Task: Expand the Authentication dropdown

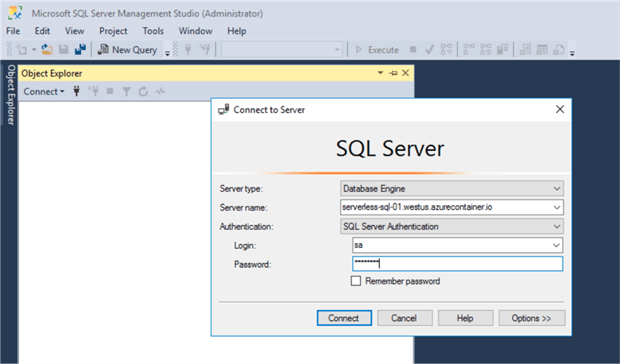Action: click(x=556, y=227)
